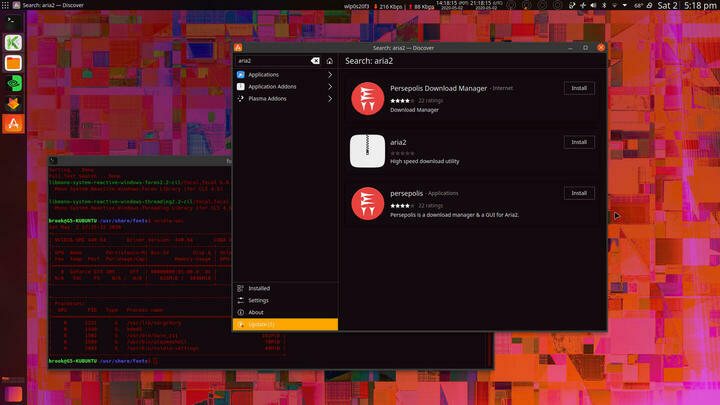Open the Bluetooth tray icon
Screen dimensions: 720x405
[604, 6]
